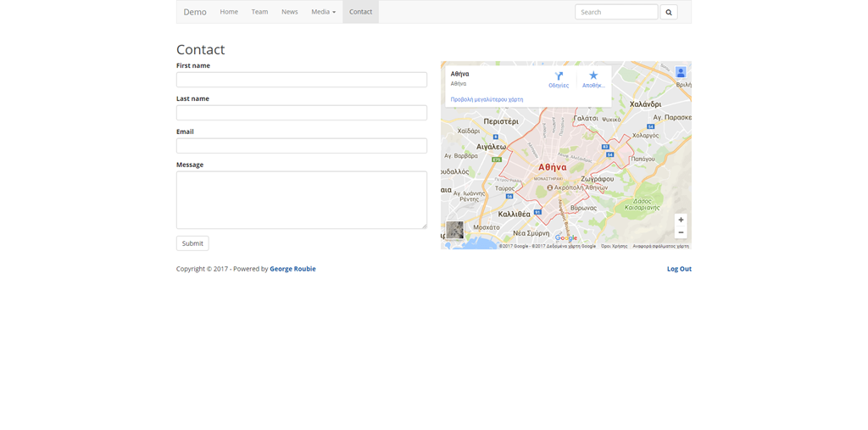Screen dimensions: 868x430
Task: Open the George Roubie link
Action: [292, 269]
